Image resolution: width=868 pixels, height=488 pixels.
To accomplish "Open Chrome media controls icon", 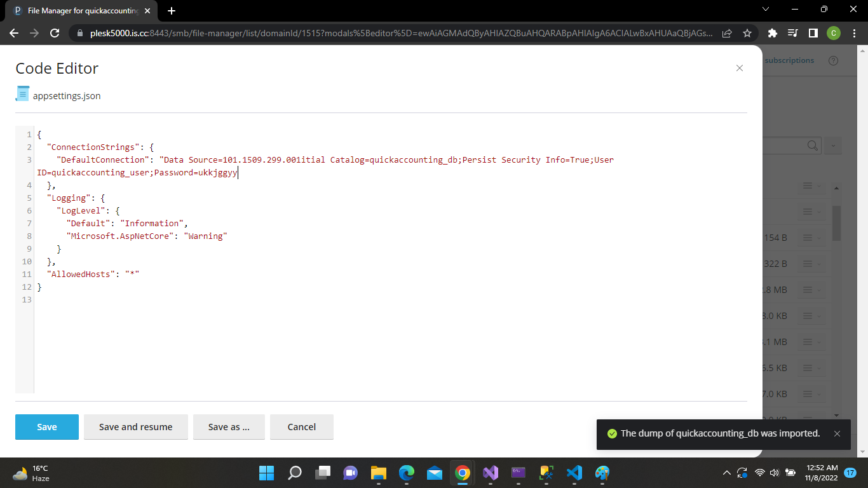I will pyautogui.click(x=792, y=33).
